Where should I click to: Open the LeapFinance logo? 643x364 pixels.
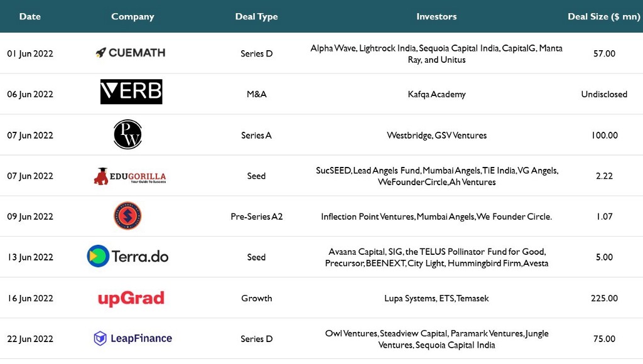(133, 339)
